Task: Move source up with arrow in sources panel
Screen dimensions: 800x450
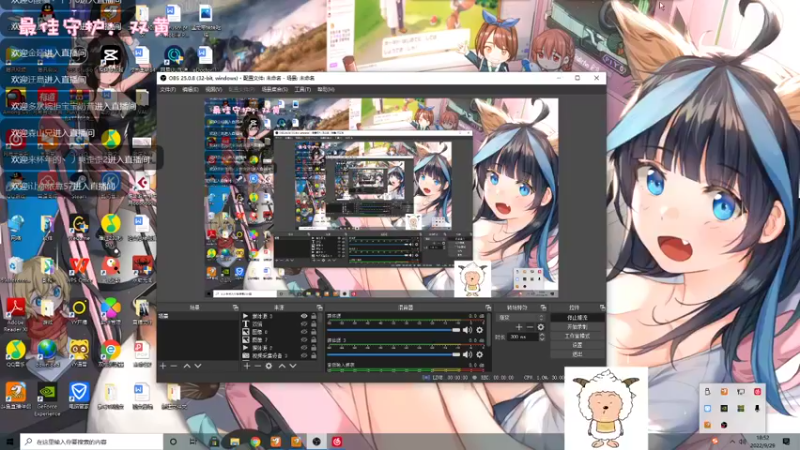Action: (x=282, y=366)
